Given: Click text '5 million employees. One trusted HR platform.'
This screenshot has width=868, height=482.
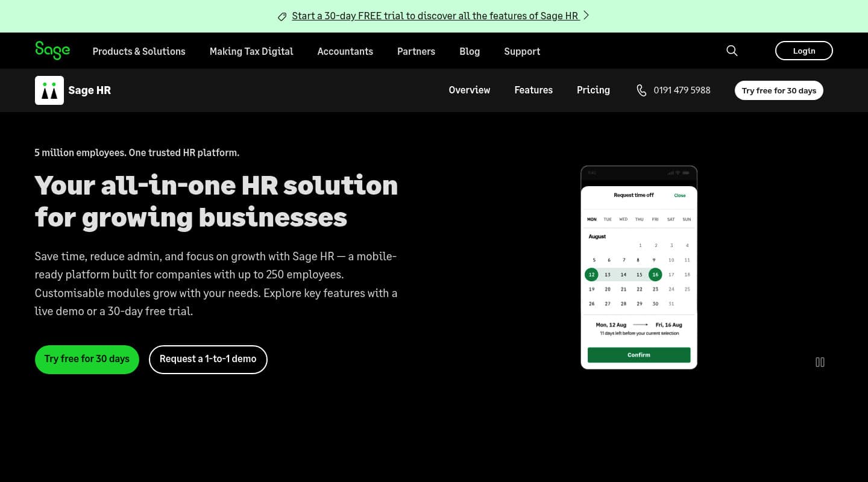Looking at the screenshot, I should [137, 153].
